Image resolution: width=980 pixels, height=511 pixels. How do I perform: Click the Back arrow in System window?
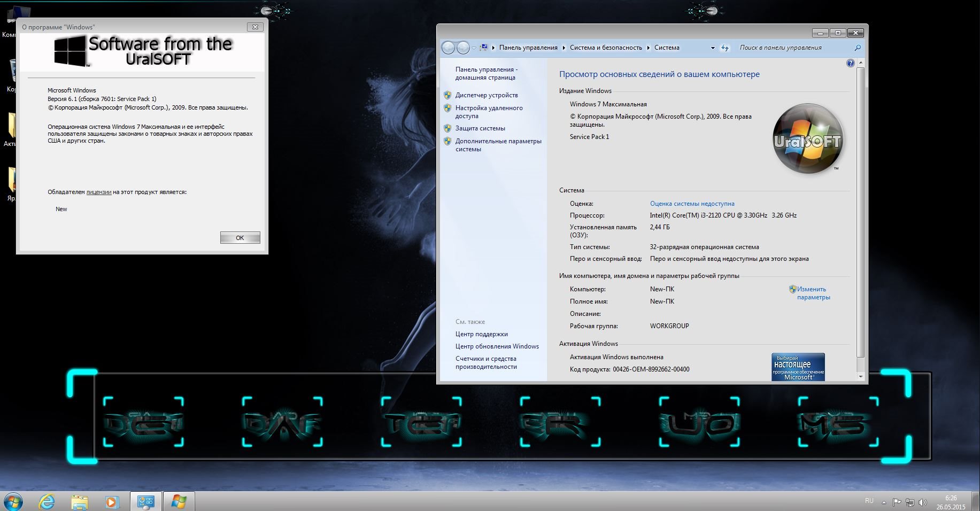click(x=448, y=48)
